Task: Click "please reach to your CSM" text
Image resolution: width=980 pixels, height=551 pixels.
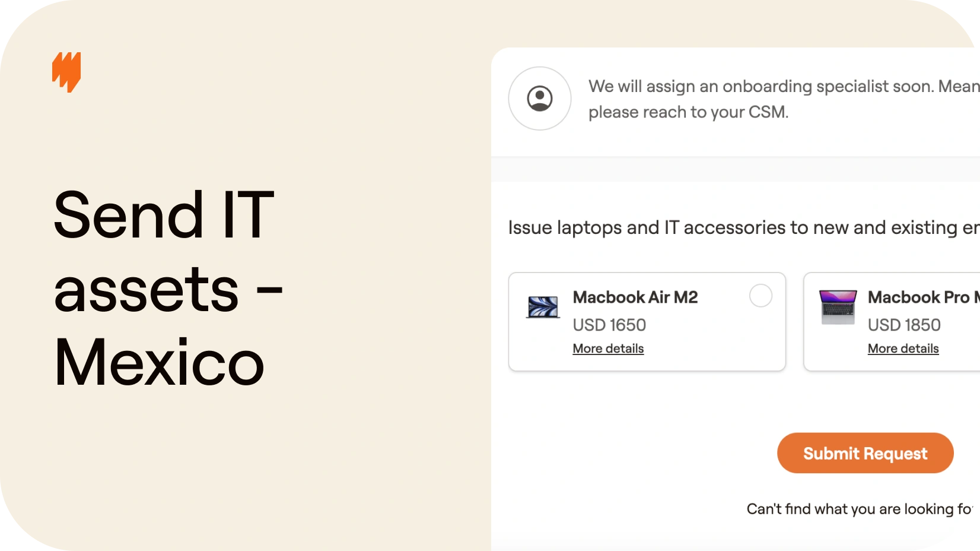Action: (688, 112)
